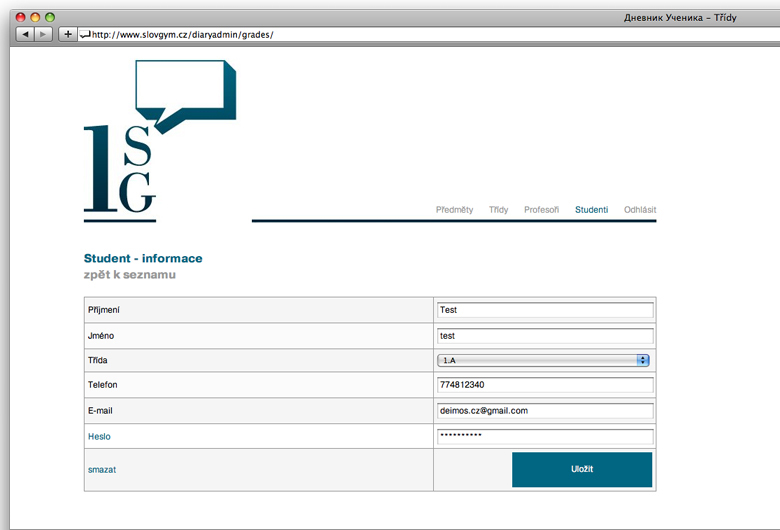Go back via zpět k seznamu
The width and height of the screenshot is (780, 530).
click(130, 275)
